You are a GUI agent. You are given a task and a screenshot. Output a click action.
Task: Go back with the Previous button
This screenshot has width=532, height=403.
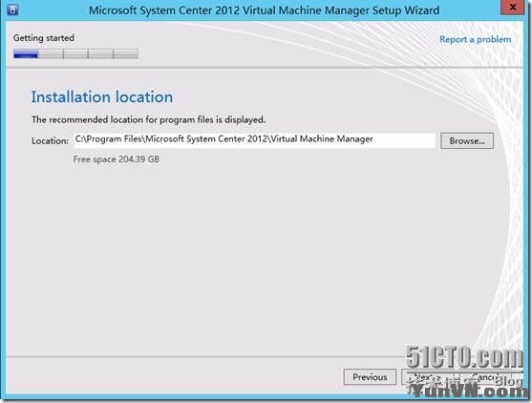tap(370, 377)
